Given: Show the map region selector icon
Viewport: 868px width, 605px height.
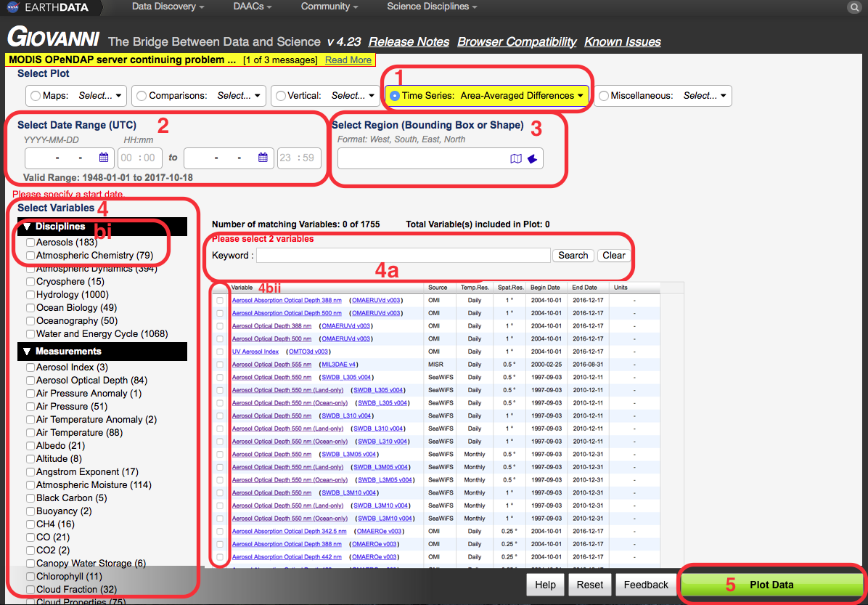Looking at the screenshot, I should click(516, 158).
